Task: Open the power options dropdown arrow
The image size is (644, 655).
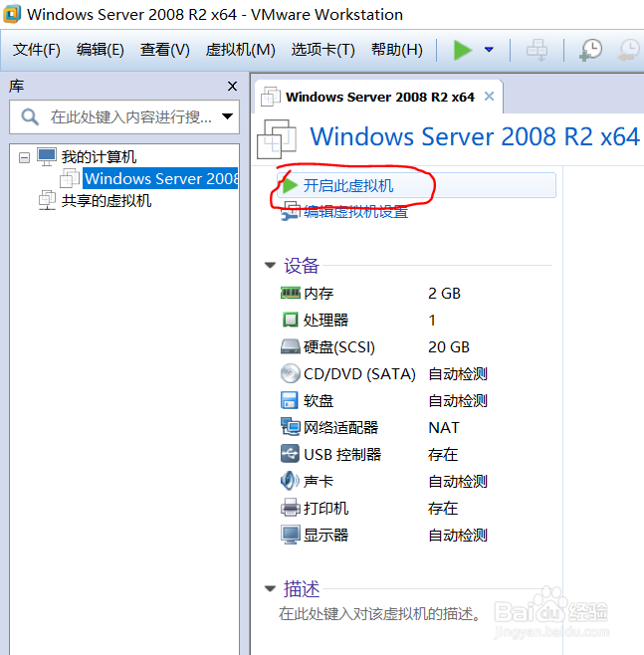Action: [489, 50]
